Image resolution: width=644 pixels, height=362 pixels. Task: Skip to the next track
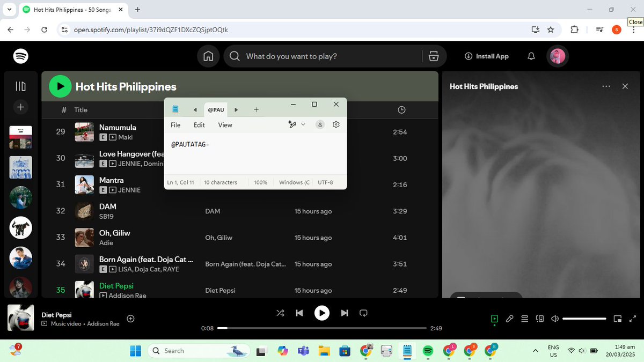tap(345, 313)
